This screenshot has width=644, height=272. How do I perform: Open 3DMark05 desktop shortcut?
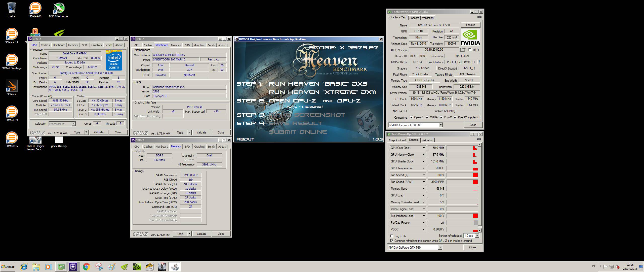pyautogui.click(x=12, y=140)
